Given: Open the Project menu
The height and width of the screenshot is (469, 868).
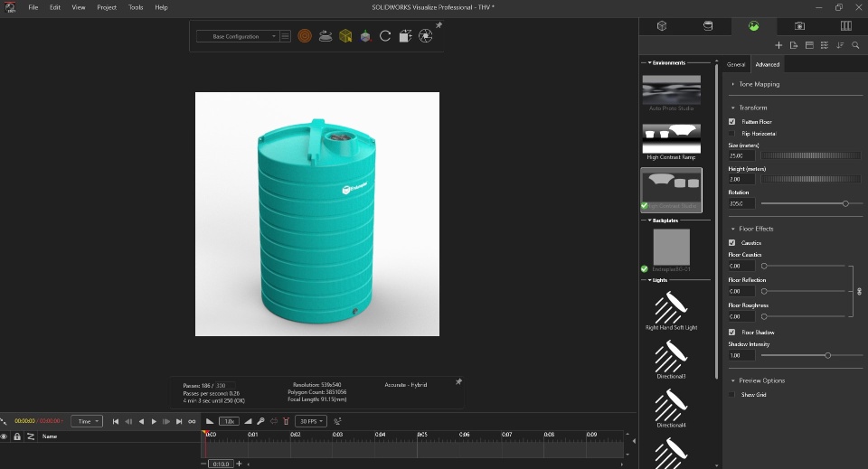Looking at the screenshot, I should point(107,7).
